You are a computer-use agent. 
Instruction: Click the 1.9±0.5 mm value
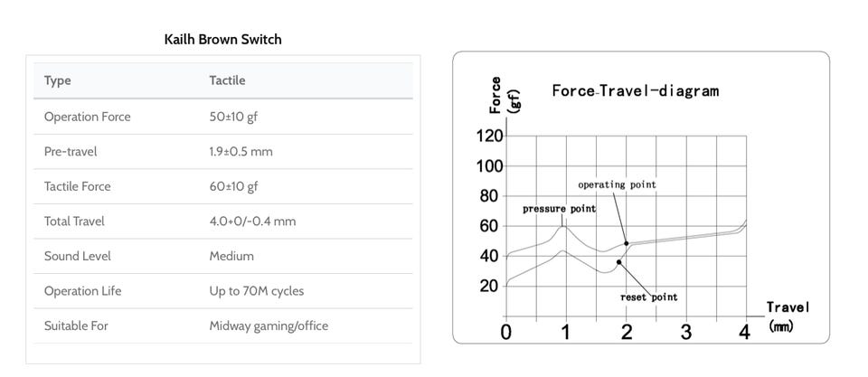tap(241, 151)
